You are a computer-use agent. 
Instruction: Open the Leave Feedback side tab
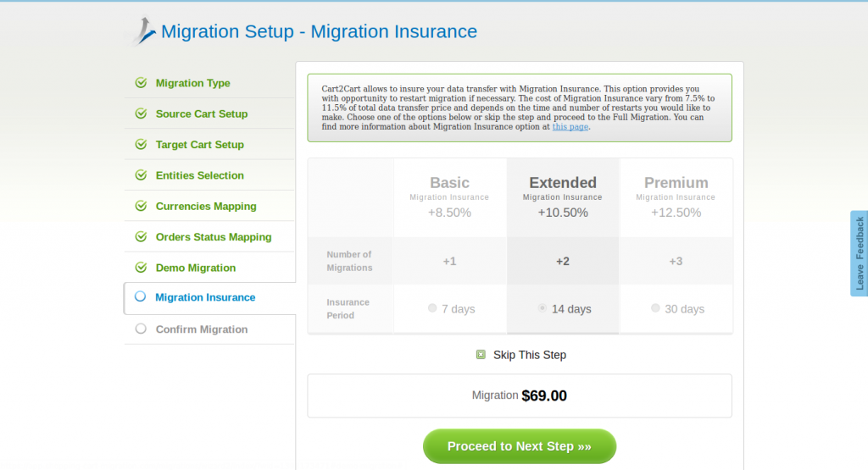tap(859, 253)
